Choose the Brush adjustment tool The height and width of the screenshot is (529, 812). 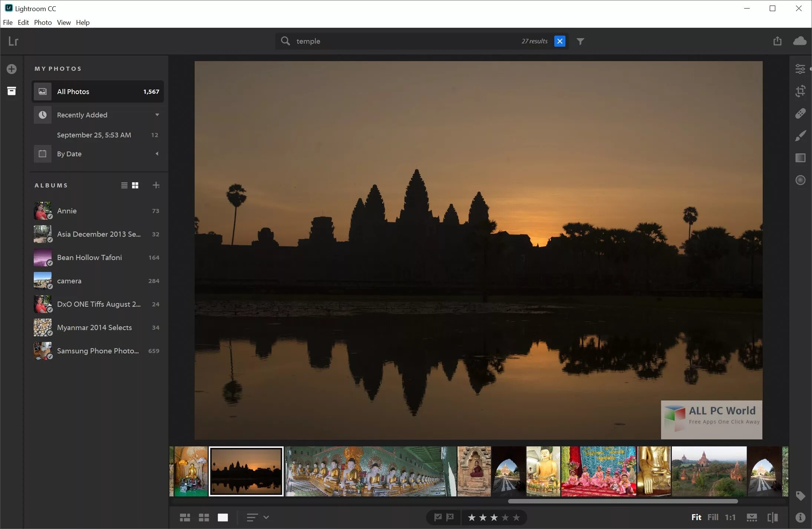(x=800, y=136)
